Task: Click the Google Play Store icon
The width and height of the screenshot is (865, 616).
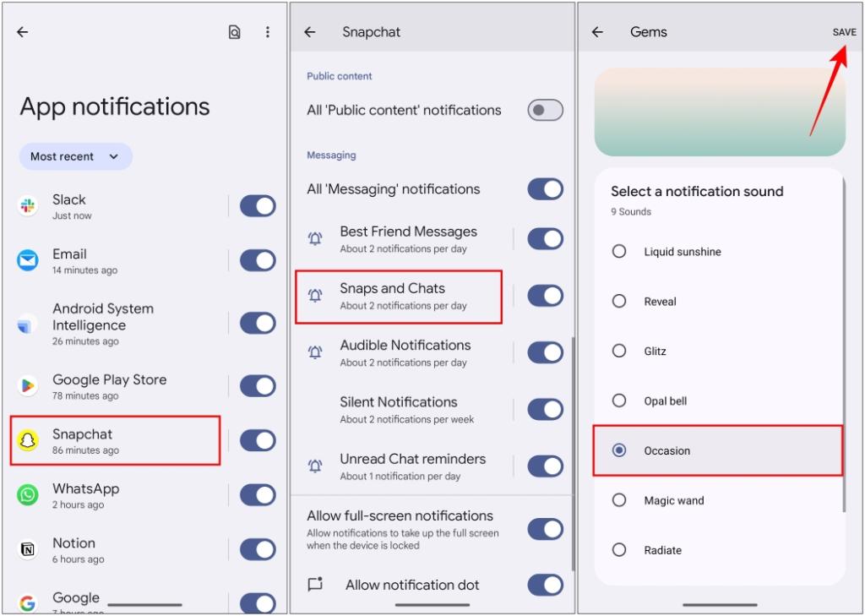Action: pyautogui.click(x=25, y=386)
